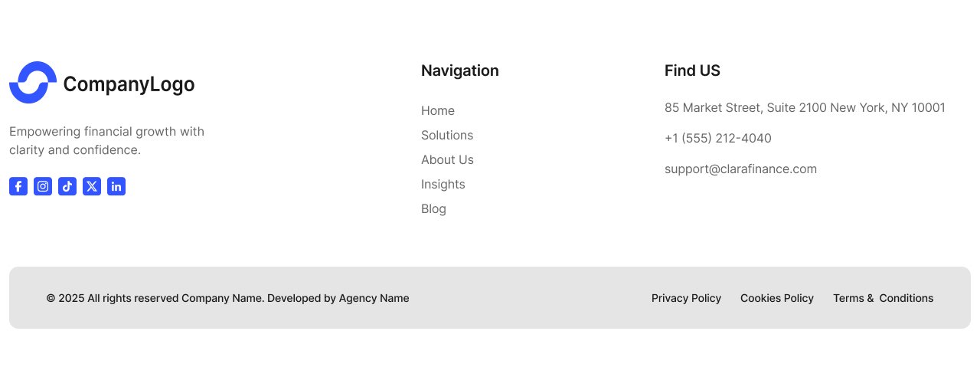Go to the Home navigation link
Image resolution: width=980 pixels, height=390 pixels.
(438, 111)
